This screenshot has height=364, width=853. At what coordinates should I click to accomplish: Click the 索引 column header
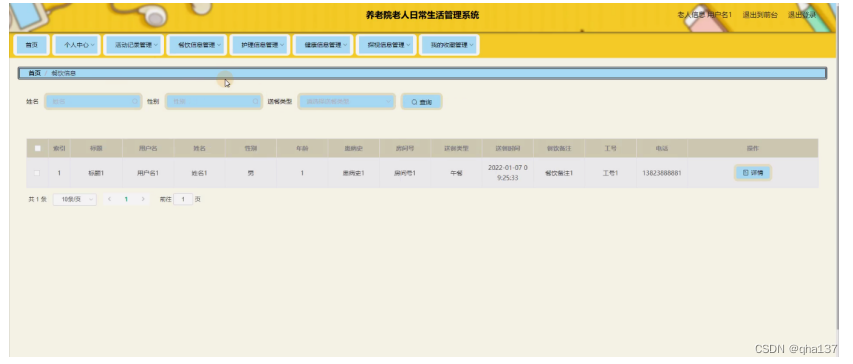pyautogui.click(x=59, y=148)
